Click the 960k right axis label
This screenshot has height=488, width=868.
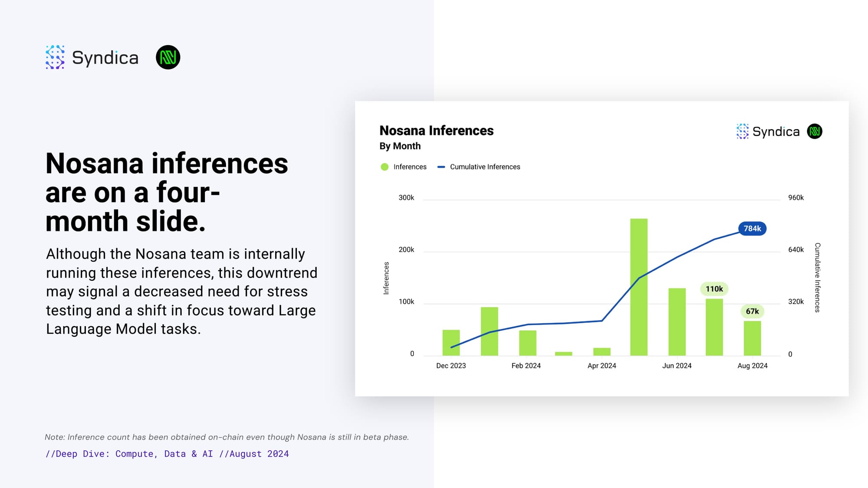796,198
